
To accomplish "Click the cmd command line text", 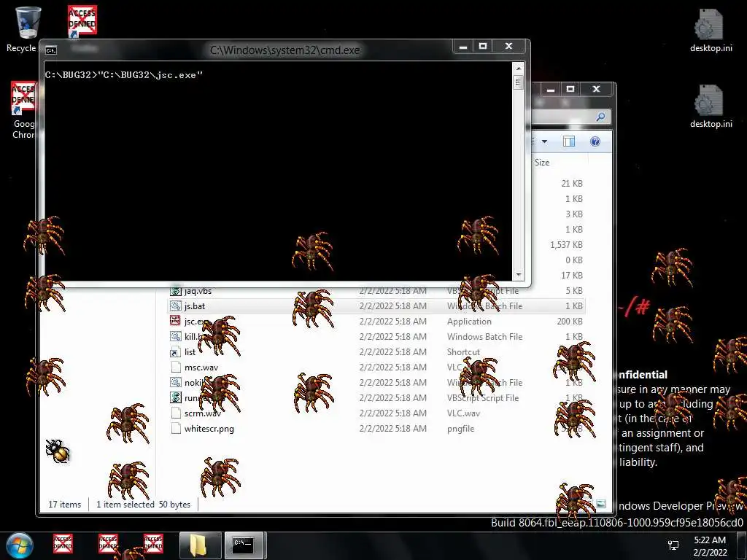I will coord(124,75).
